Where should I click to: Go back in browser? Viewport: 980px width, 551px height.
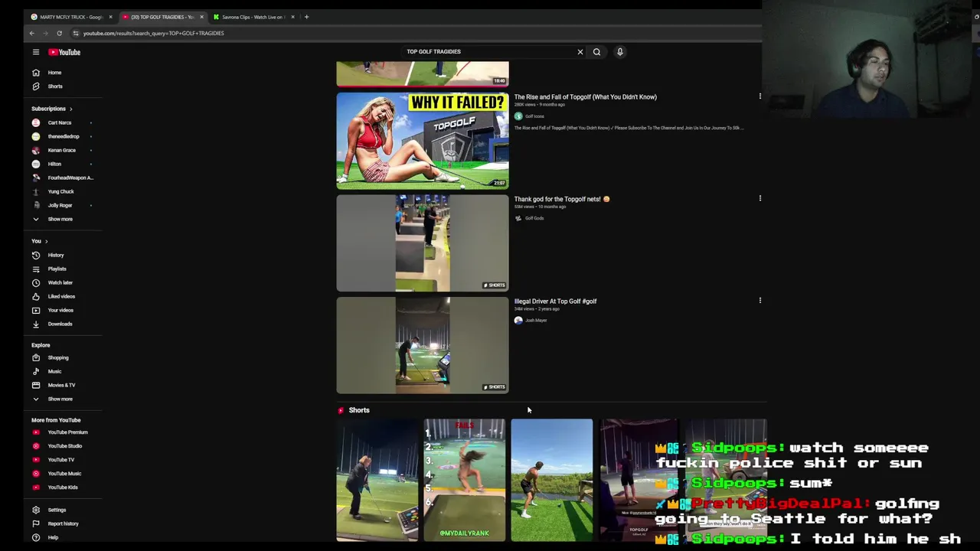(31, 33)
